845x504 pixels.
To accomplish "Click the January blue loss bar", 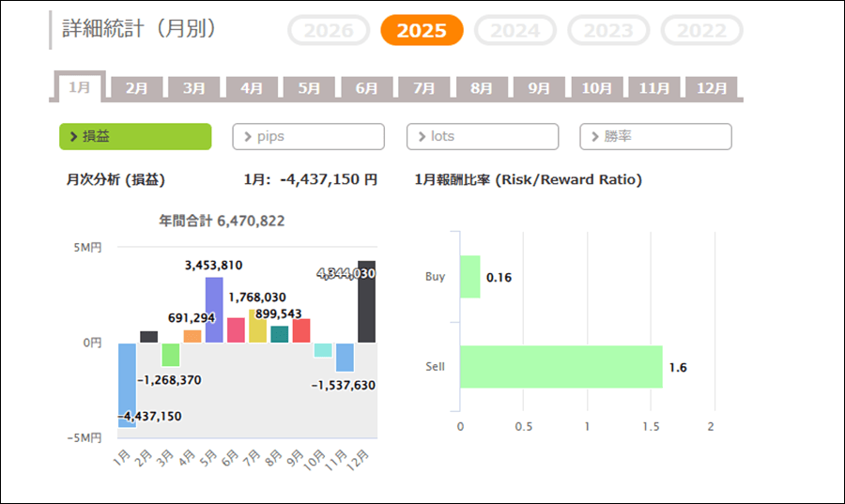I will (x=127, y=385).
